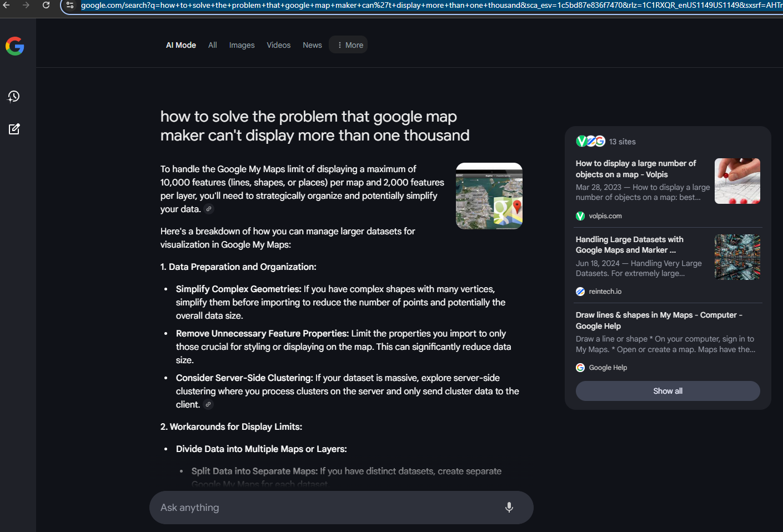Open site information icon in address bar

pos(70,5)
